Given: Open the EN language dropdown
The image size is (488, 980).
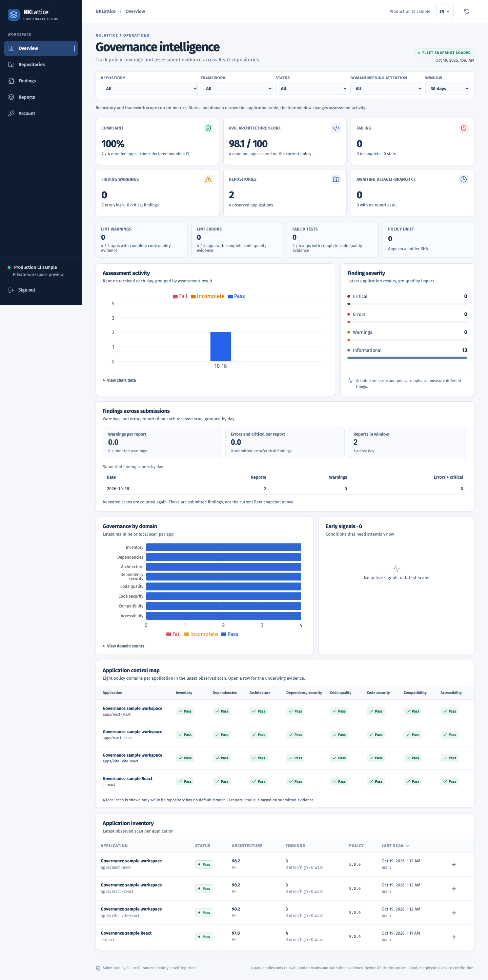Looking at the screenshot, I should click(445, 12).
